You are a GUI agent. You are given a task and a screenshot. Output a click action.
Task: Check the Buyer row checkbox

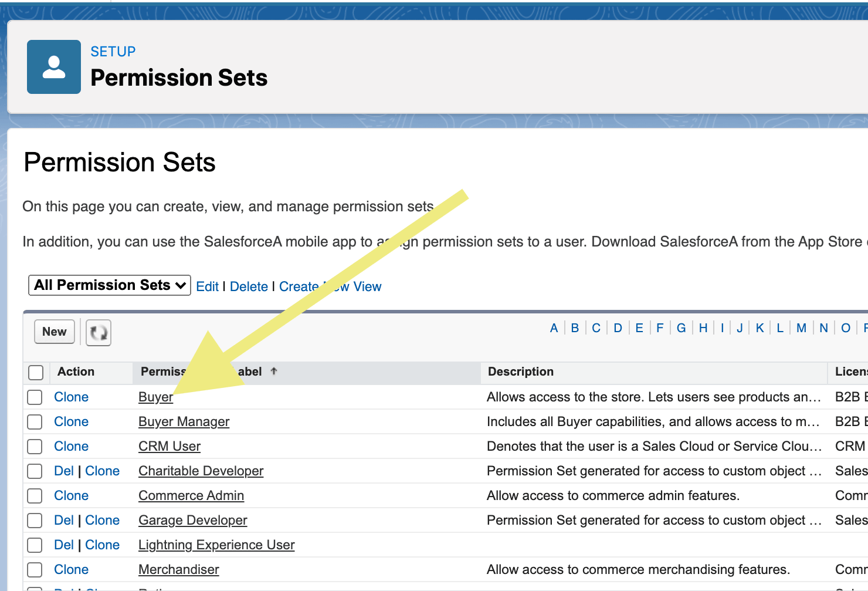tap(34, 397)
